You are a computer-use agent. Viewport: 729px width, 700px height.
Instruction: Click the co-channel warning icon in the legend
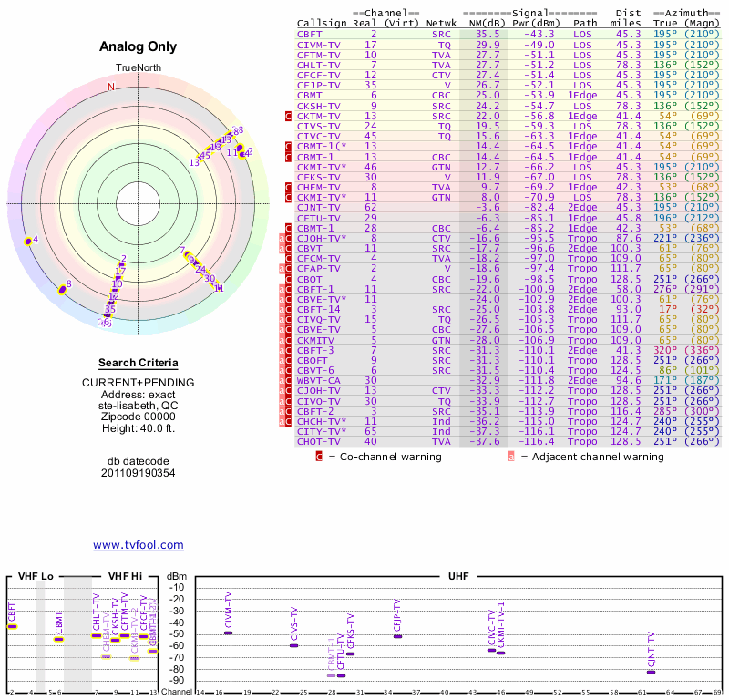click(x=319, y=457)
